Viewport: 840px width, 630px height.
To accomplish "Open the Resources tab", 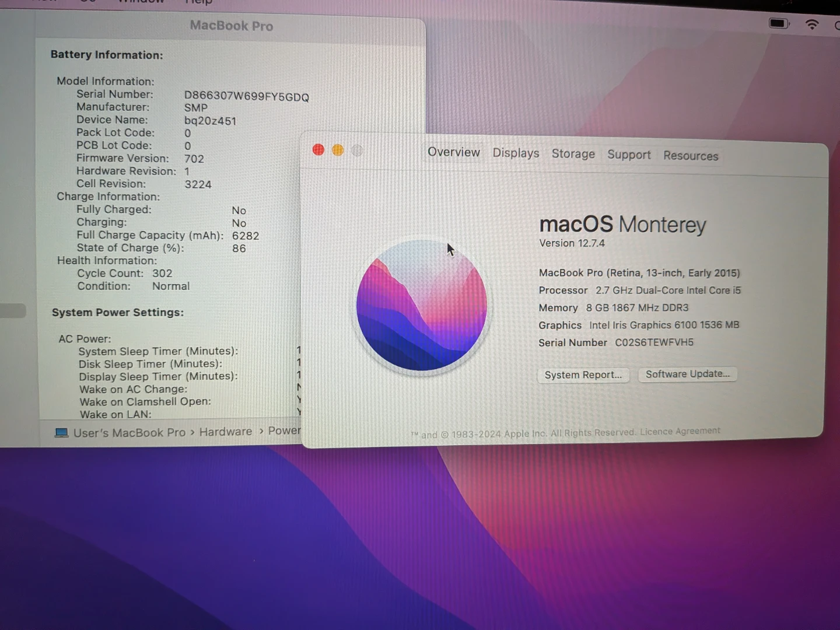I will (x=690, y=156).
